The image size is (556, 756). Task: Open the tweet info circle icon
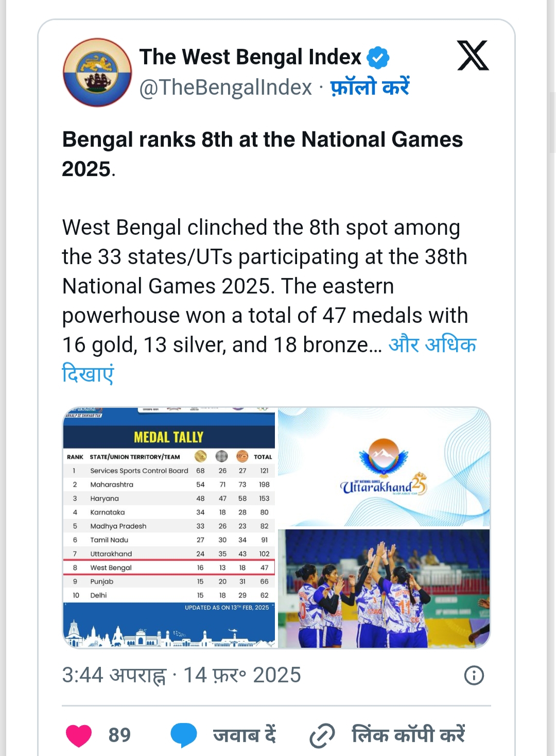[474, 675]
